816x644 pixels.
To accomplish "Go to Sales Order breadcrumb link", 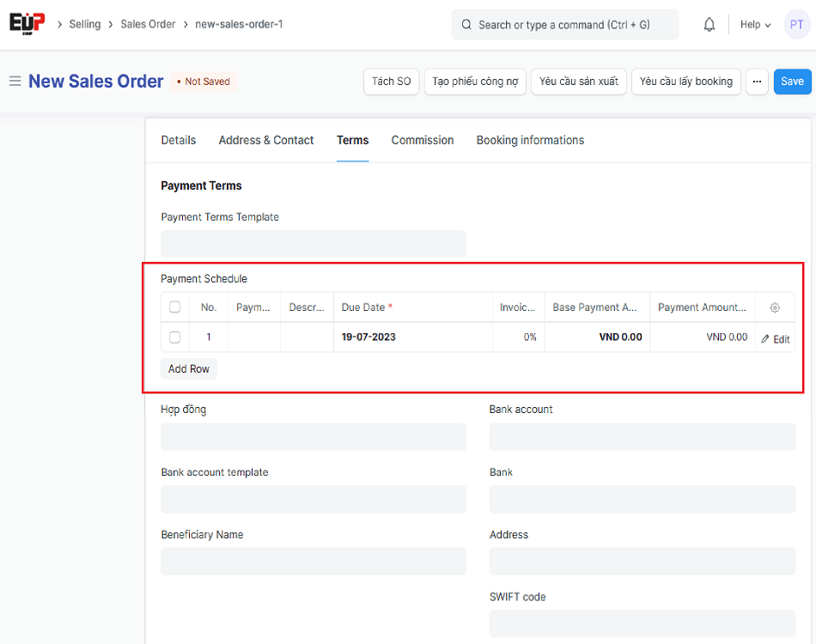I will 148,24.
